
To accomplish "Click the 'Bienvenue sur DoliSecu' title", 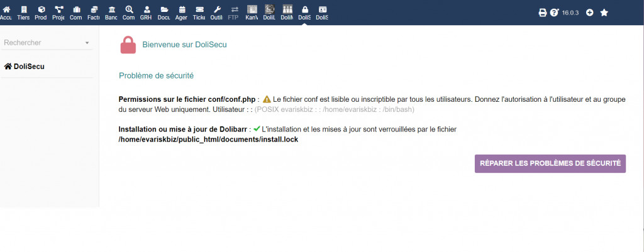I will [x=184, y=45].
